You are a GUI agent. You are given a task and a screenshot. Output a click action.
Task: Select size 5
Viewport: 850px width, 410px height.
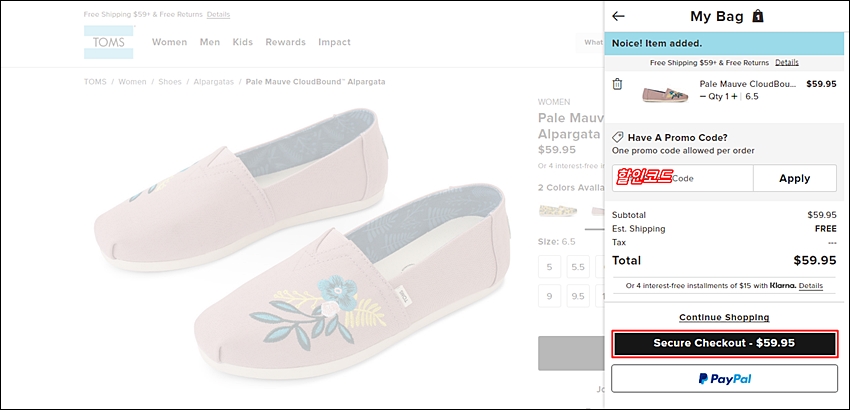(x=550, y=267)
